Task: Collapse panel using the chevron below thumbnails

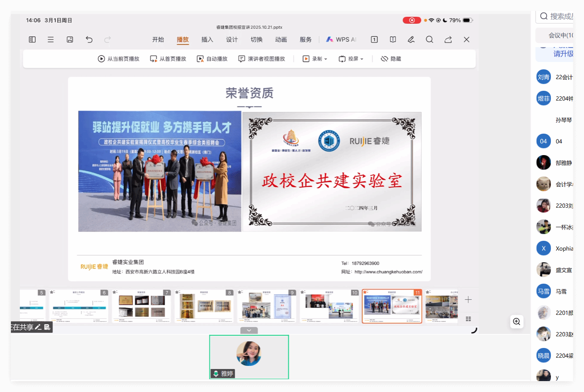Action: click(249, 330)
